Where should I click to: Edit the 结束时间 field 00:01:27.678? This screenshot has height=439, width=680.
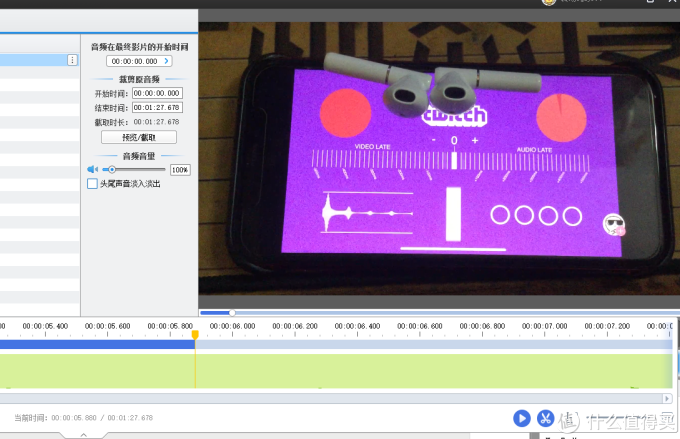(157, 107)
